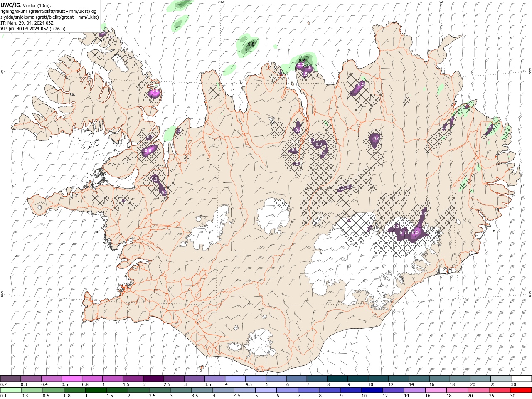
Task: Select the light pink 16 swatch in lower legend
Action: coord(435,390)
